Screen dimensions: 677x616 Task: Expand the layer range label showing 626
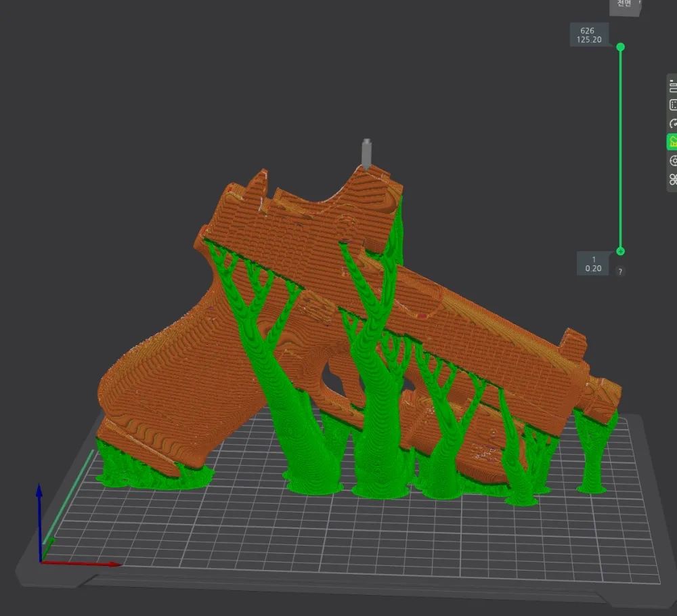[x=588, y=35]
